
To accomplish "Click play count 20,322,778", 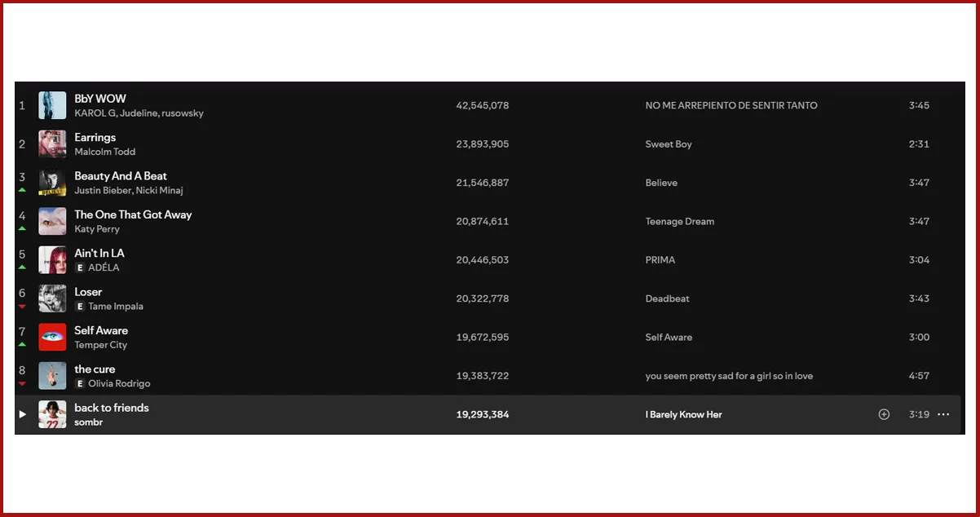I will click(x=483, y=298).
